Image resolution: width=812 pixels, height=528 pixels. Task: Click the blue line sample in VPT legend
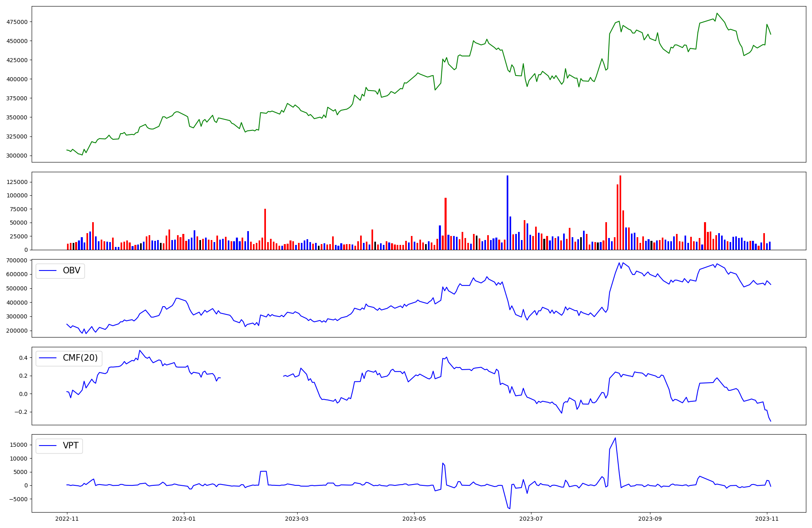(x=48, y=446)
